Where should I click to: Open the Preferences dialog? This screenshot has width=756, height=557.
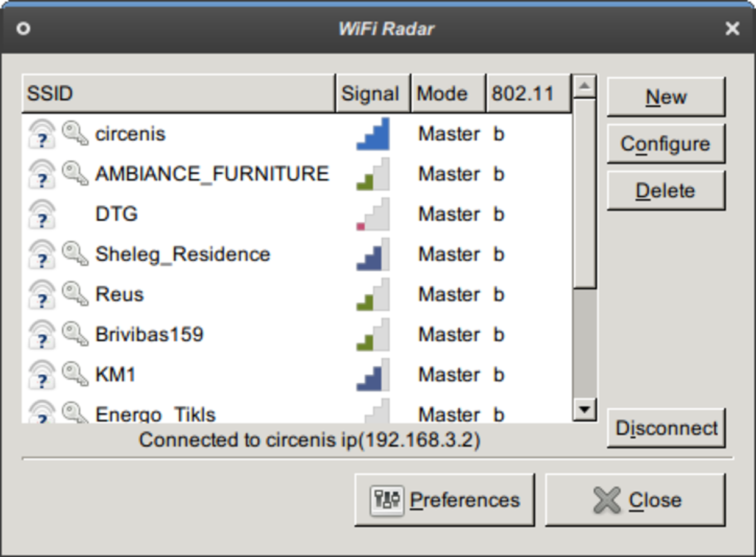click(x=444, y=500)
